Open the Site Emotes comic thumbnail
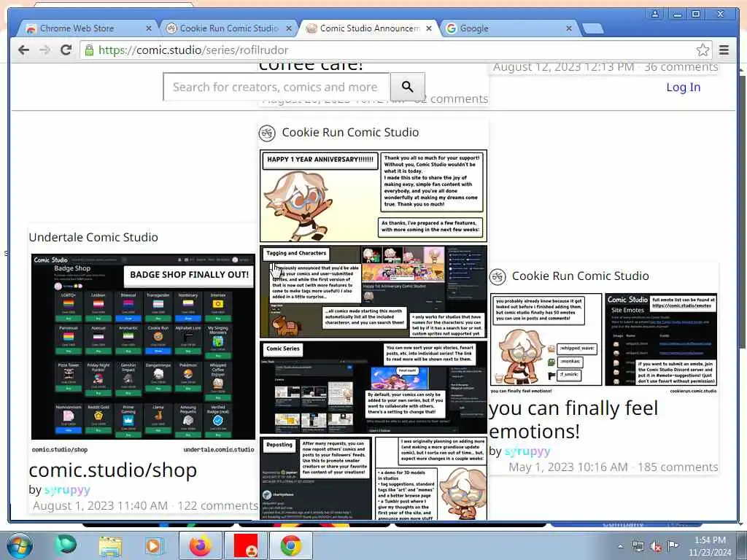The width and height of the screenshot is (747, 560). pyautogui.click(x=661, y=340)
